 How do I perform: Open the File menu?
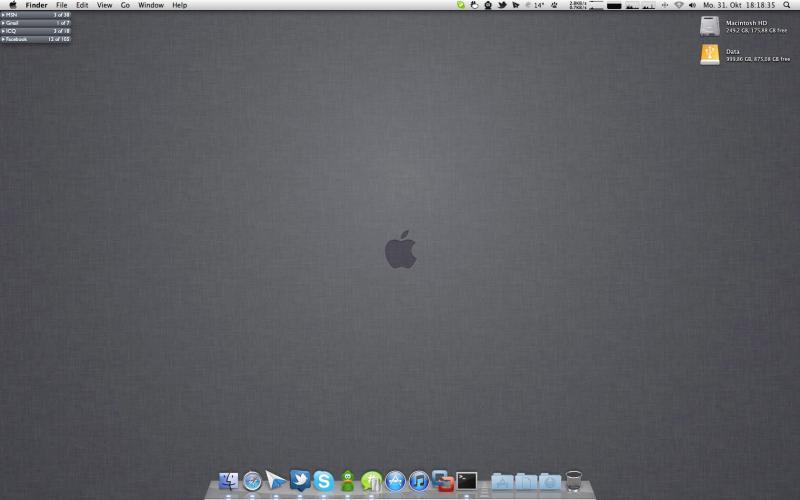tap(62, 5)
